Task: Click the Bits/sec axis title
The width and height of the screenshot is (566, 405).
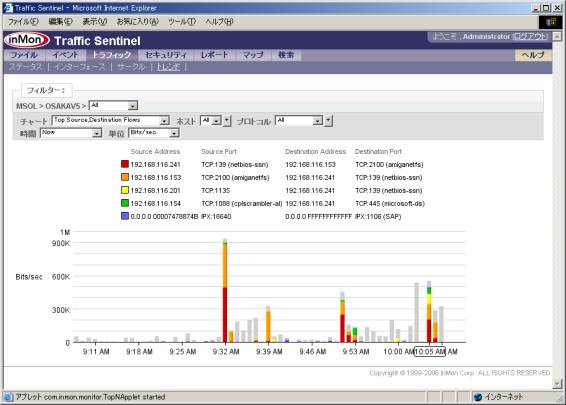Action: 29,277
